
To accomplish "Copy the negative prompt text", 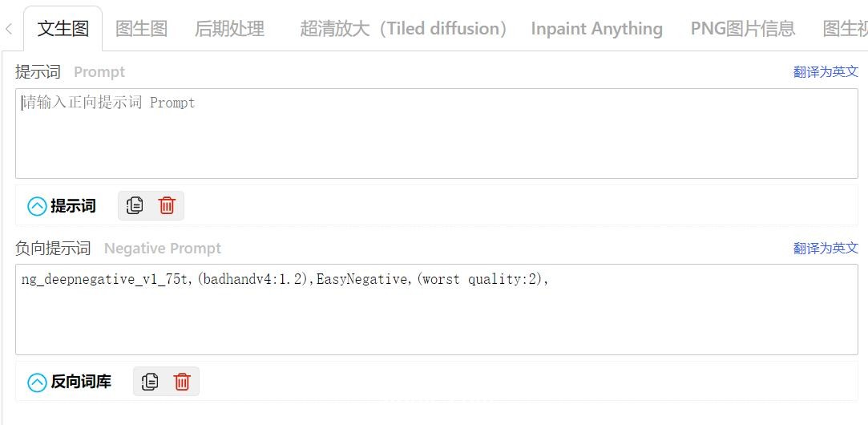I will tap(150, 381).
